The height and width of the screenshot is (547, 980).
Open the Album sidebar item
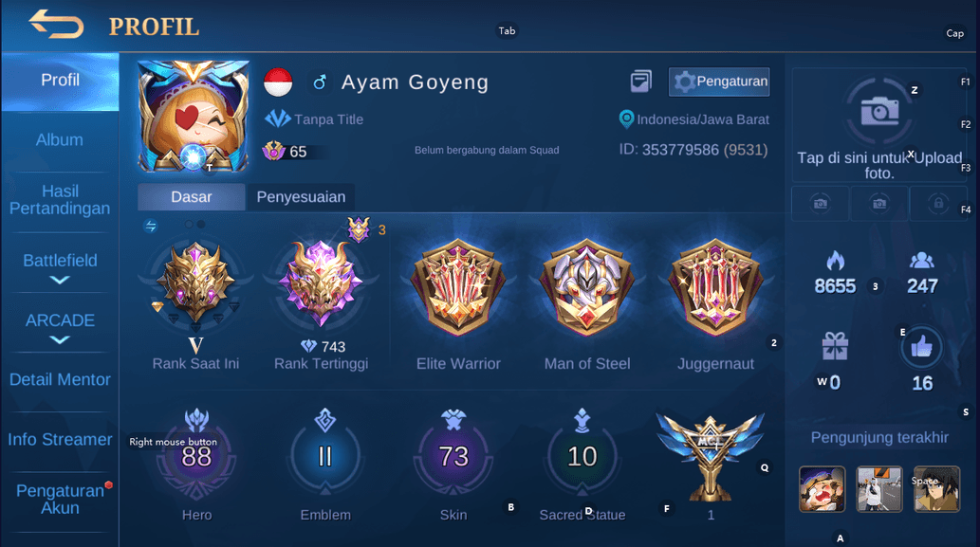pyautogui.click(x=60, y=140)
